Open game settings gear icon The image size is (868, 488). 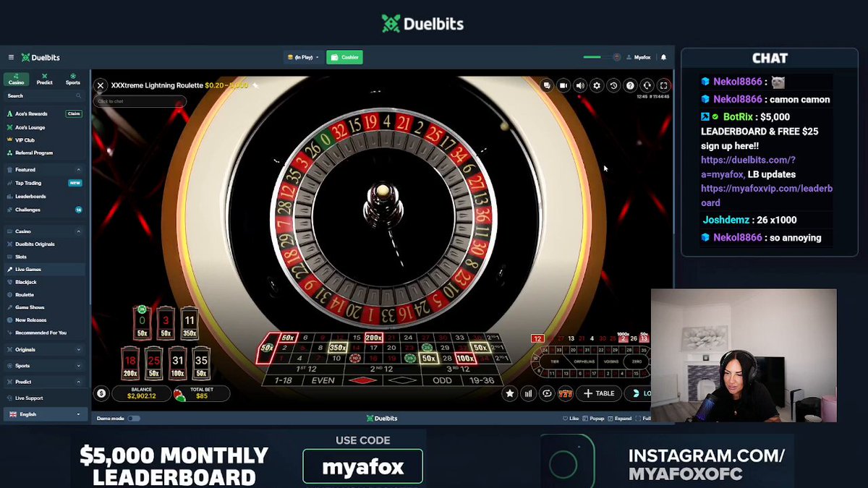pos(597,85)
